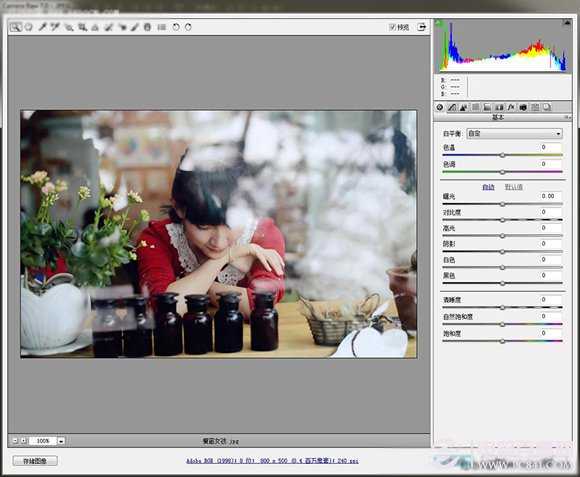Select the Crop tool
Image resolution: width=580 pixels, height=477 pixels.
click(82, 27)
